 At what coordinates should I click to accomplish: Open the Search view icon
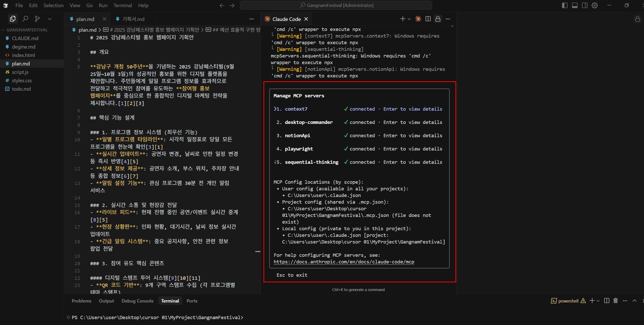[25, 19]
